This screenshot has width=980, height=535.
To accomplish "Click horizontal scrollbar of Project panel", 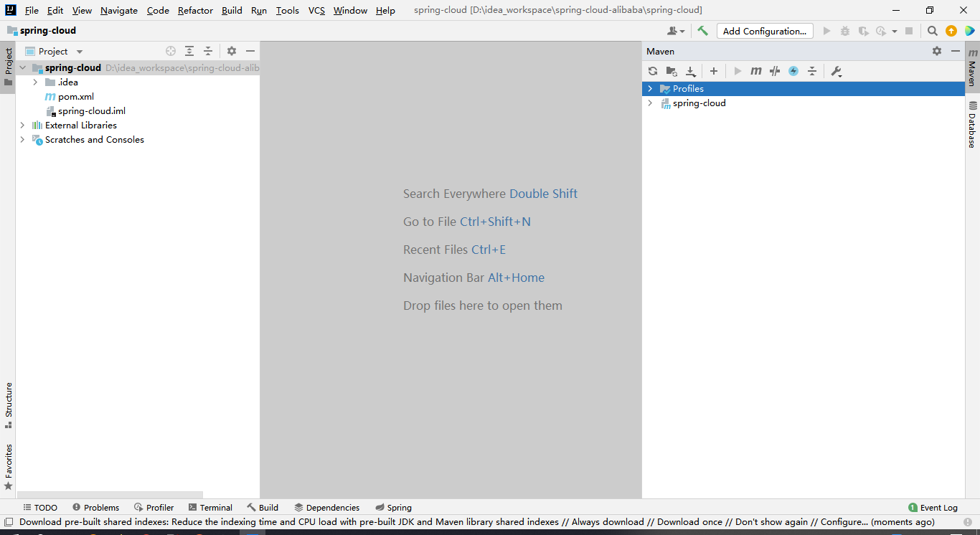I will coord(109,495).
